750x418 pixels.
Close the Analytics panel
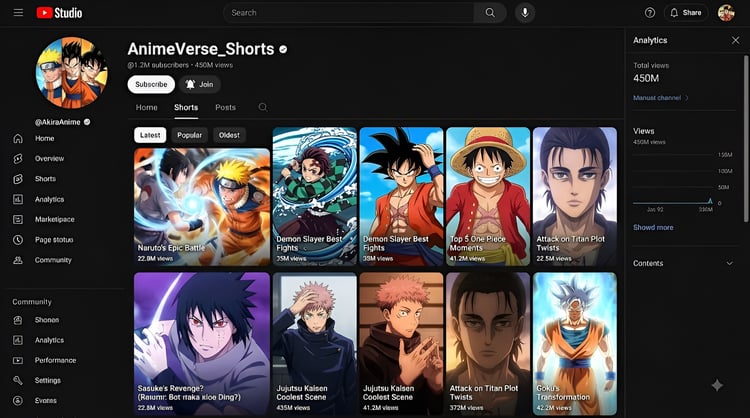(736, 41)
